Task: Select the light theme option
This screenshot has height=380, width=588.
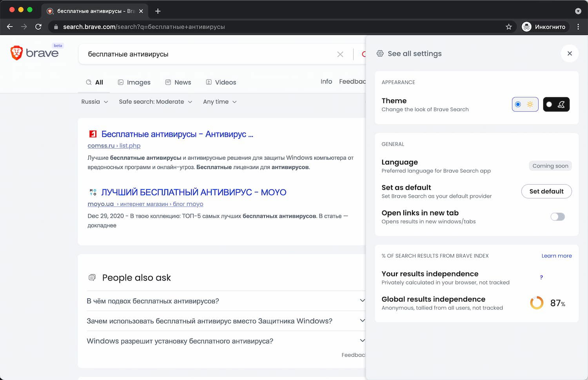Action: pyautogui.click(x=525, y=104)
